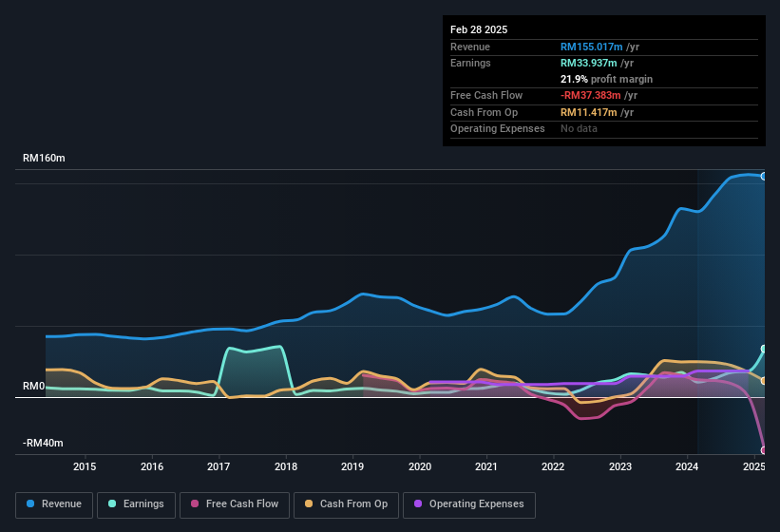The width and height of the screenshot is (780, 532).
Task: Click the -RM40m y-axis label
Action: pyautogui.click(x=43, y=443)
